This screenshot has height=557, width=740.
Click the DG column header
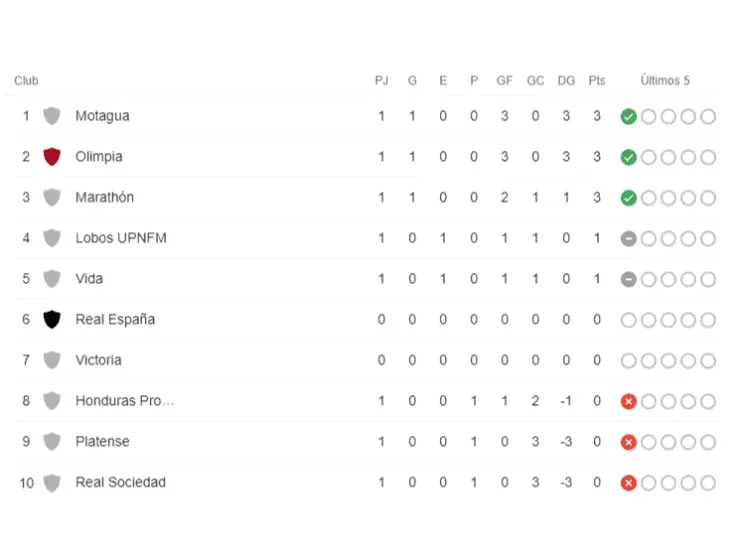point(566,81)
